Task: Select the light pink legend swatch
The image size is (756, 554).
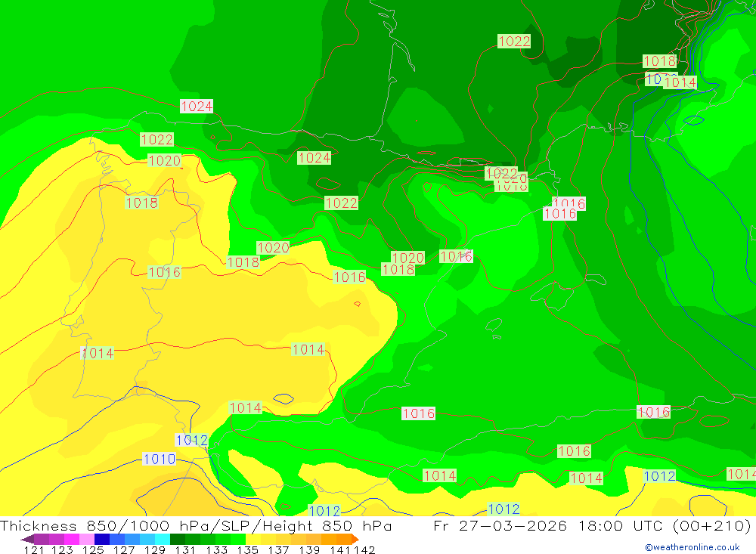Action: 87,539
